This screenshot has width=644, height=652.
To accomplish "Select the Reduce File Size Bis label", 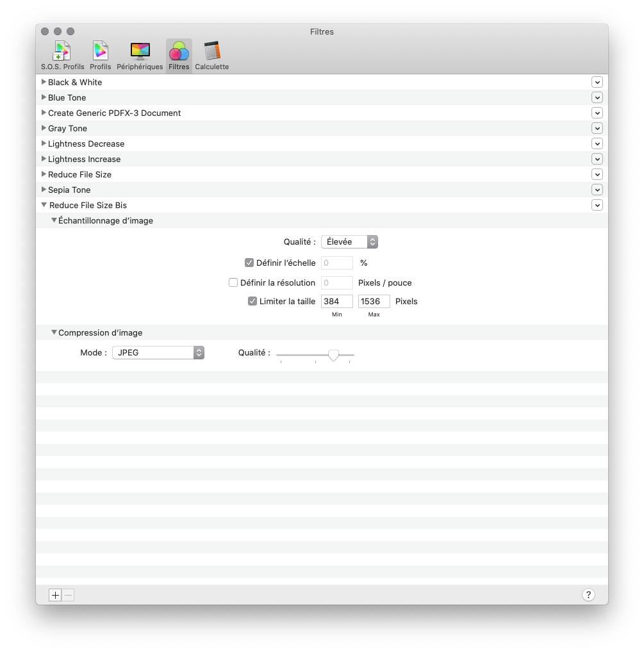I will pyautogui.click(x=88, y=206).
